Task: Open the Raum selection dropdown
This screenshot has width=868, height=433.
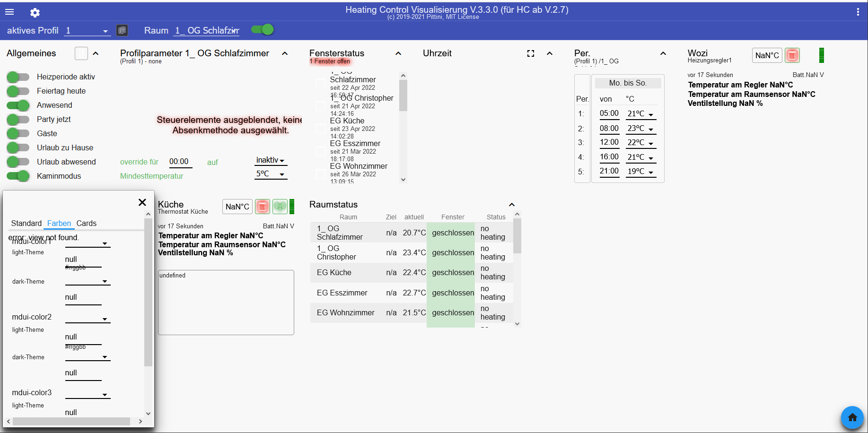Action: point(206,31)
